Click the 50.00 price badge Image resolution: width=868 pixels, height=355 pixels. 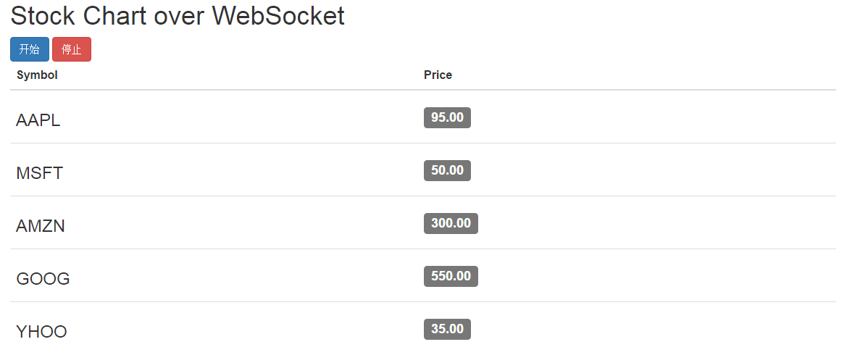tap(447, 170)
